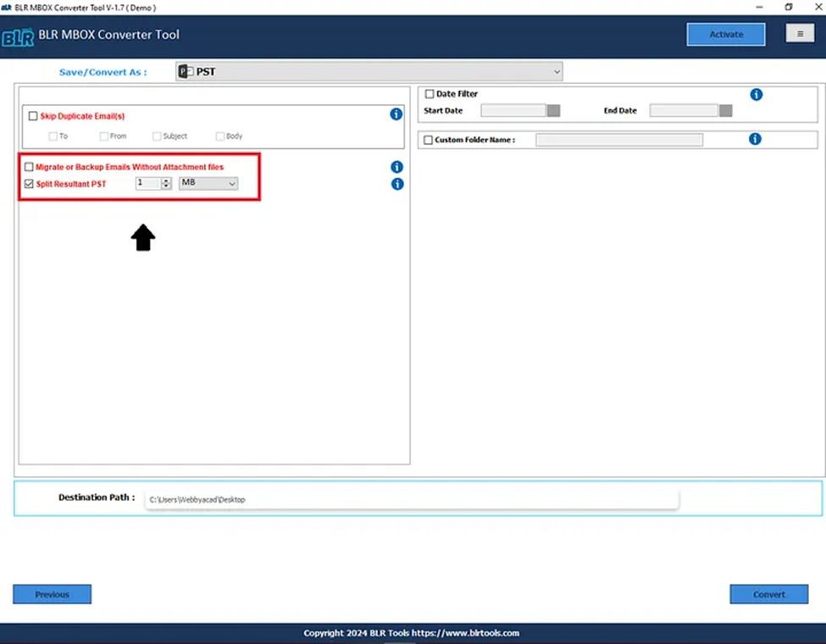Increase the split size value with the up stepper
826x644 pixels.
[166, 180]
